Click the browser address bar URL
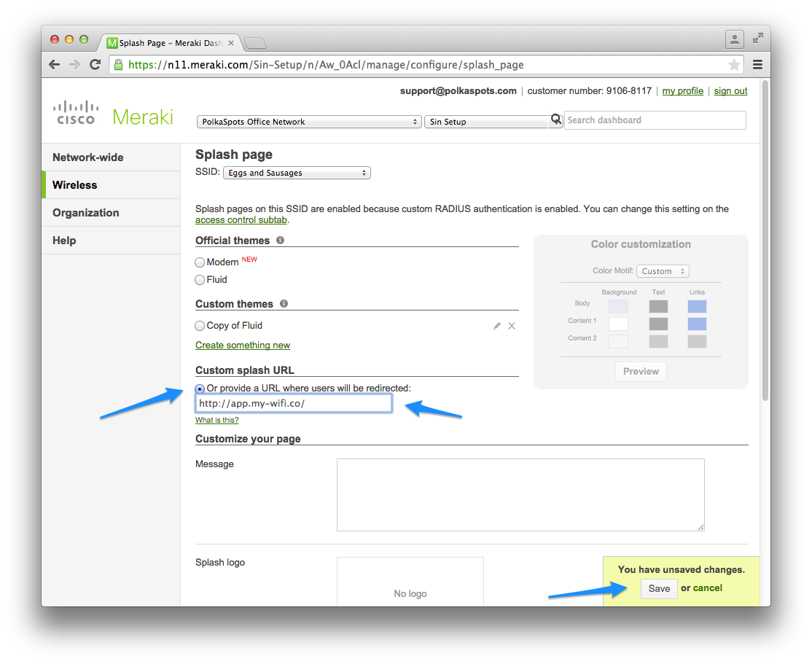The height and width of the screenshot is (664, 812). pyautogui.click(x=327, y=65)
